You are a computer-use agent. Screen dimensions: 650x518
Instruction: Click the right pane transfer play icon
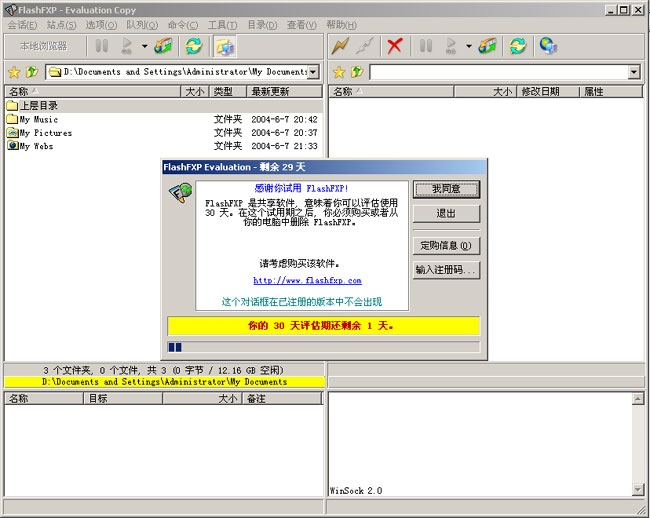451,46
